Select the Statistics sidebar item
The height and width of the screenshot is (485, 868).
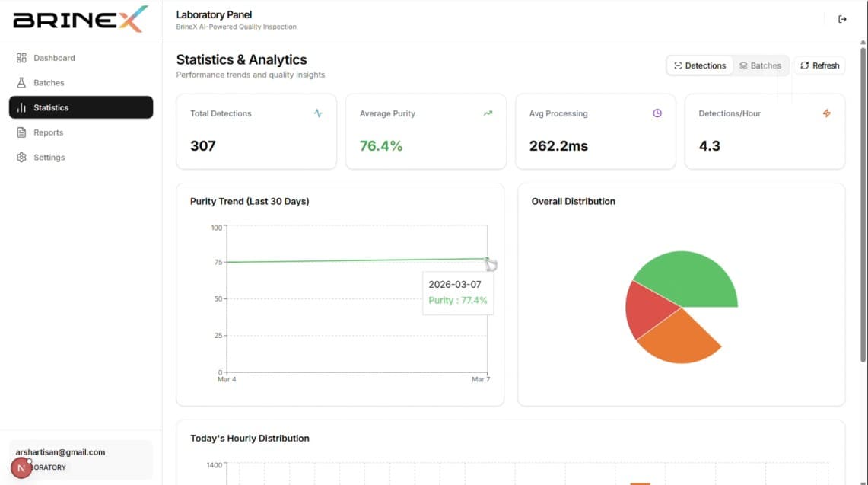(81, 107)
